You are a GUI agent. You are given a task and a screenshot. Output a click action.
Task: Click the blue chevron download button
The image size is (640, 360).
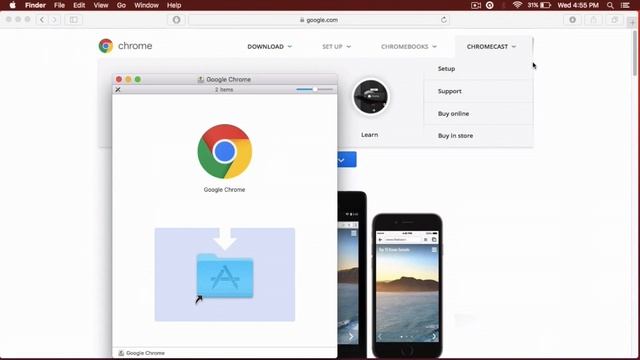point(347,160)
